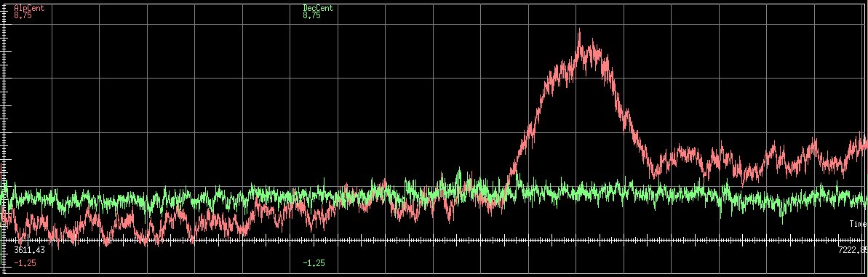Select the AlpCent upper limit 8.75
This screenshot has width=868, height=277.
click(23, 15)
